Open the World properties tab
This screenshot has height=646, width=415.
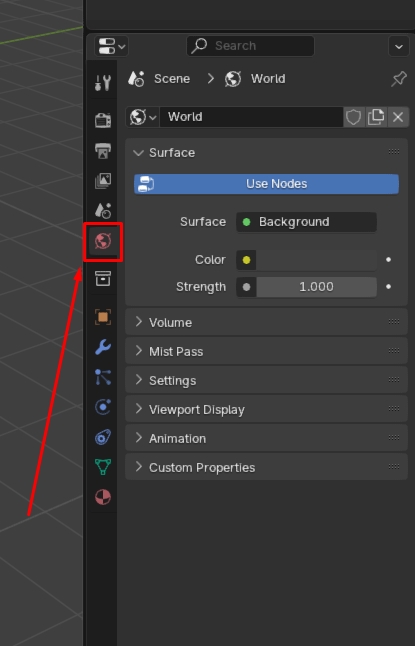[103, 241]
